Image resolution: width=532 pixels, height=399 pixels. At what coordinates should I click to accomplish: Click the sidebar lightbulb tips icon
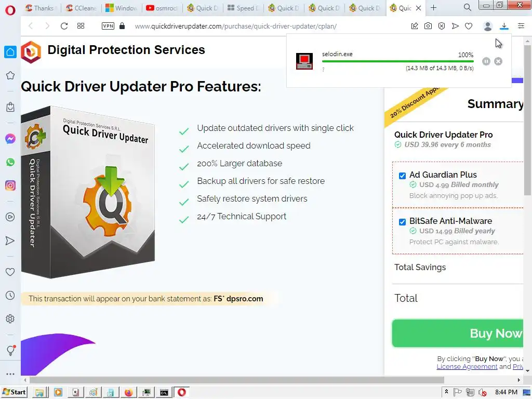pyautogui.click(x=10, y=350)
